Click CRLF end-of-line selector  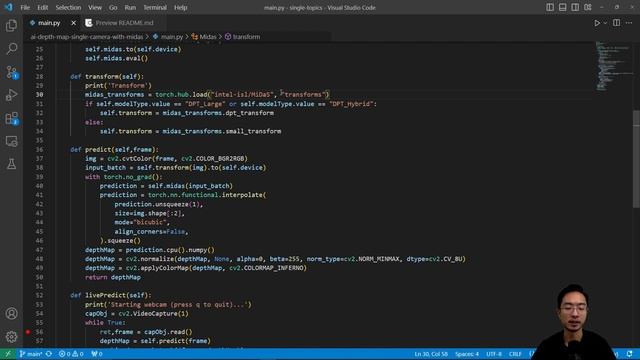click(x=515, y=354)
